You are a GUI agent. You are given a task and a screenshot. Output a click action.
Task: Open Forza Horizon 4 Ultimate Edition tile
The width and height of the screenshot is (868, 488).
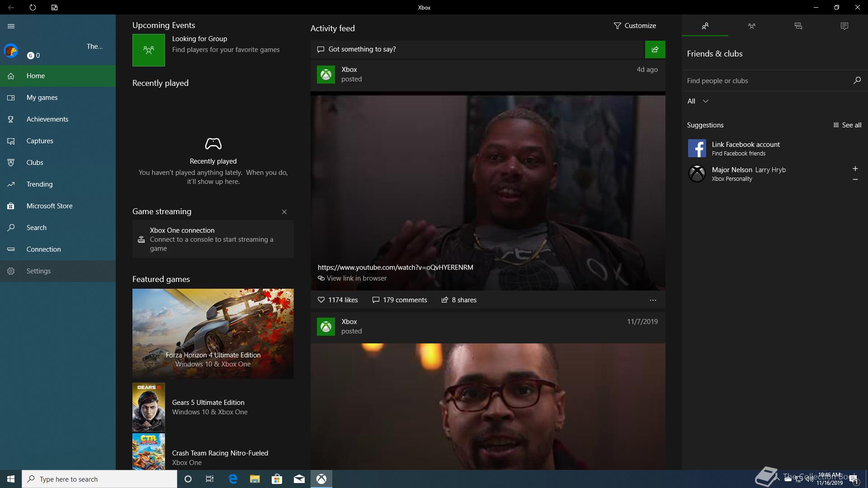click(x=213, y=333)
